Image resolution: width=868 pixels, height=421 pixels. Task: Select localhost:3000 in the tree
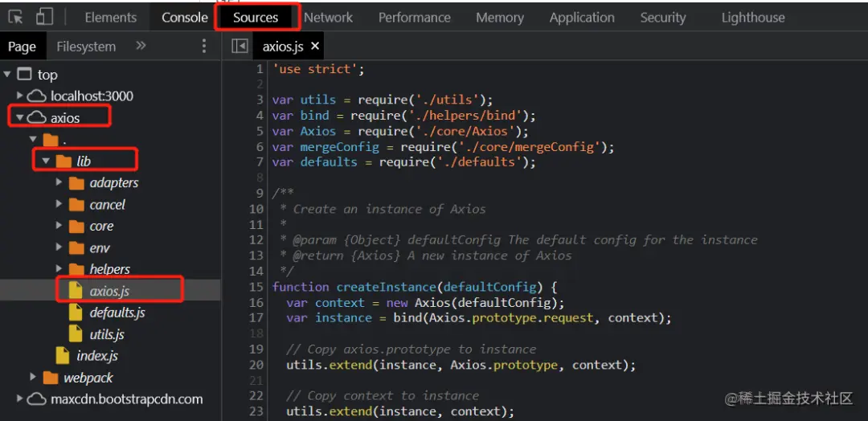(x=92, y=96)
